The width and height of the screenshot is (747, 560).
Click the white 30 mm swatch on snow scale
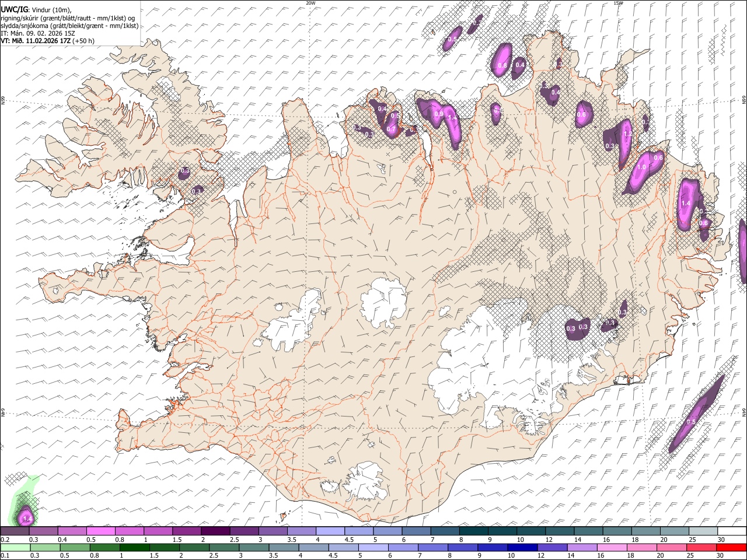pyautogui.click(x=731, y=531)
